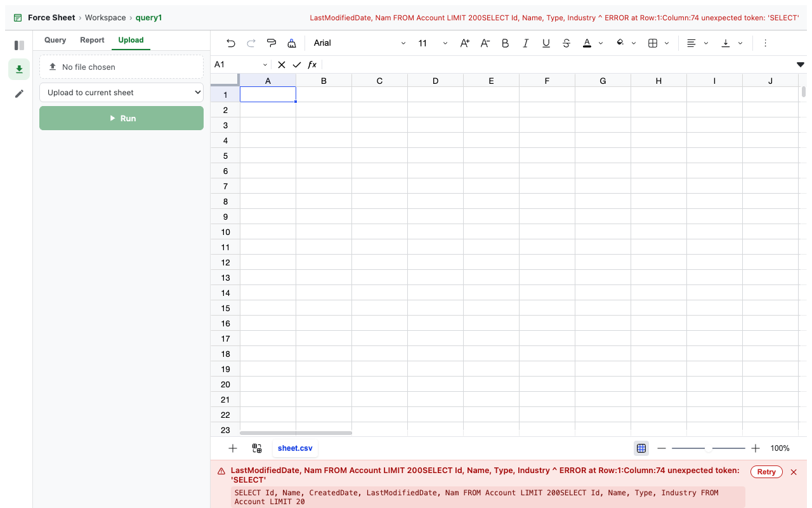Open the download/import sidebar icon

point(19,69)
